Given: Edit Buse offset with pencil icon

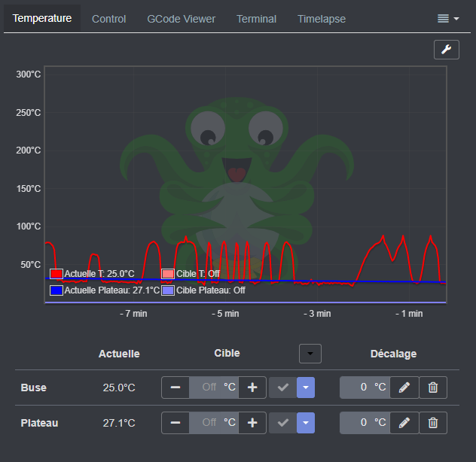Looking at the screenshot, I should [404, 388].
